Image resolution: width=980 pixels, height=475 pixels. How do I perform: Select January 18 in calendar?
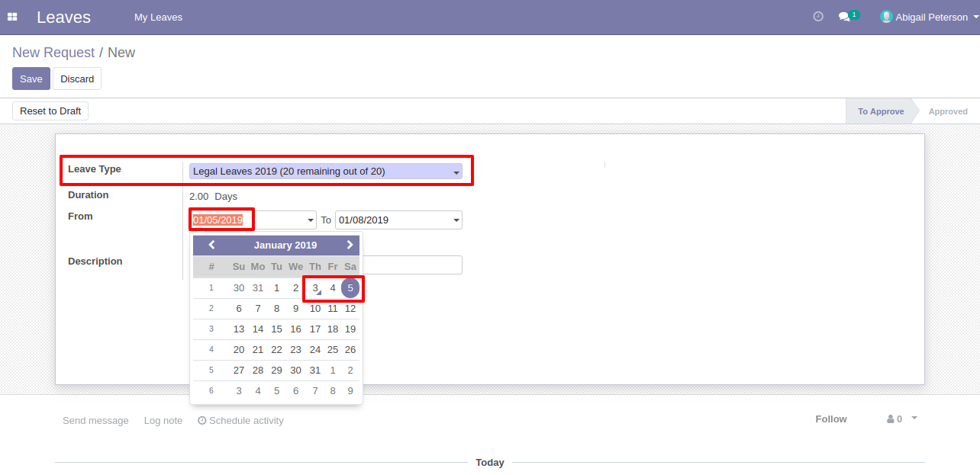point(333,329)
